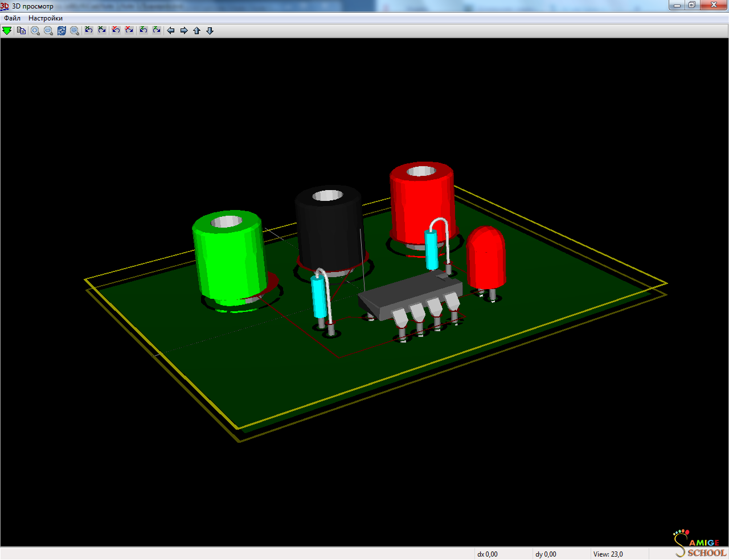Fit the board to the window (zoom fit icon)

pos(75,31)
